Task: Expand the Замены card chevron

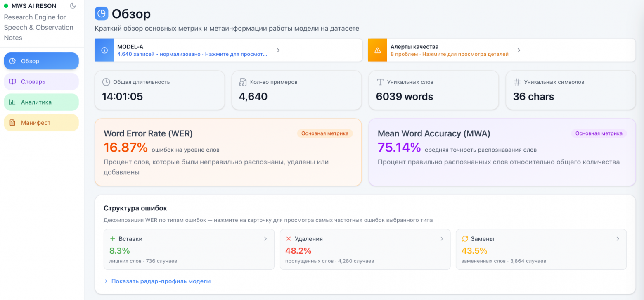Action: tap(618, 239)
